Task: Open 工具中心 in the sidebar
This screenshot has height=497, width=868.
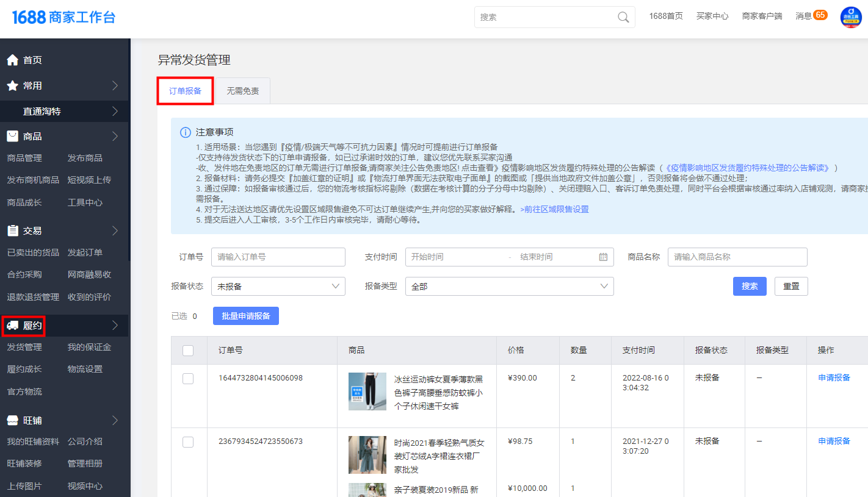Action: 85,202
